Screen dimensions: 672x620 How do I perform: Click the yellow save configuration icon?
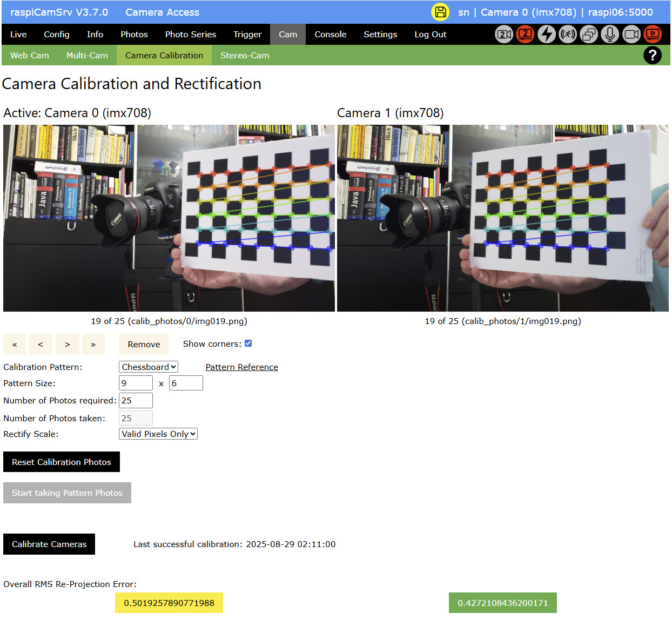[440, 12]
